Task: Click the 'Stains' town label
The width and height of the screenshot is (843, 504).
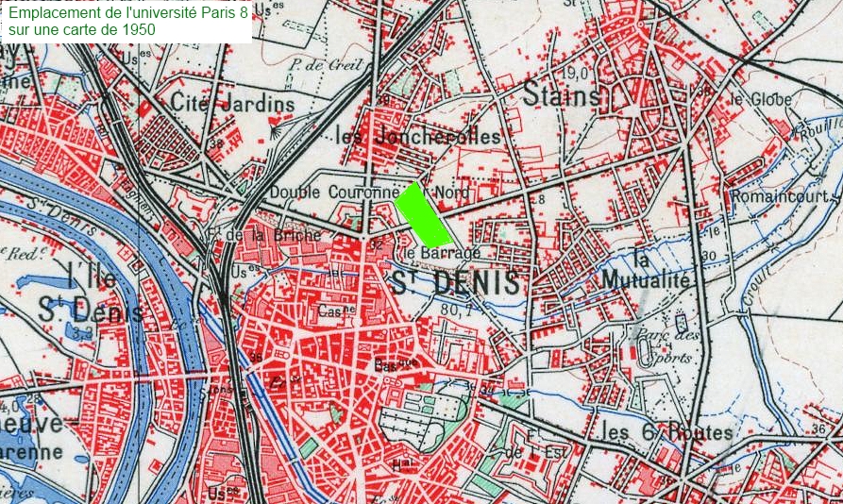Action: [562, 94]
